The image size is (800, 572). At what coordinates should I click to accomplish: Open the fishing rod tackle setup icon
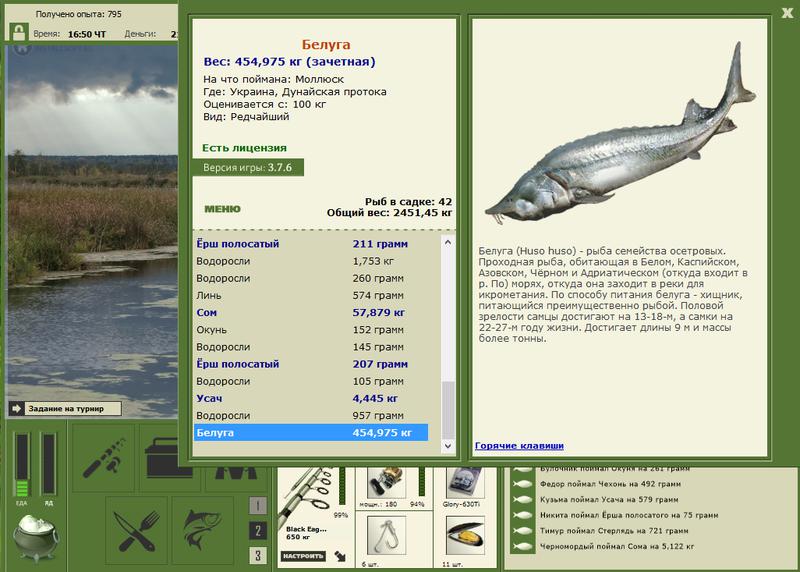point(104,457)
